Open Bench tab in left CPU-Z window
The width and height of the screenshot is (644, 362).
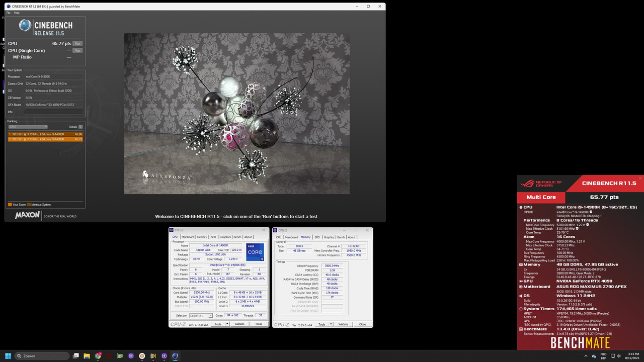pyautogui.click(x=237, y=237)
